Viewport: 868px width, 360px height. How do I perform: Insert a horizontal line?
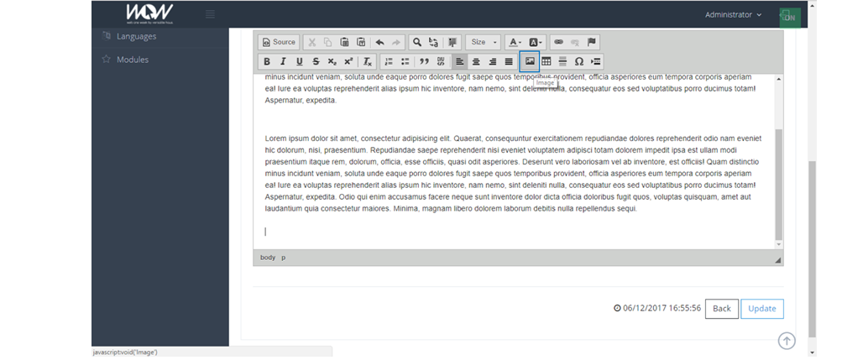[562, 61]
